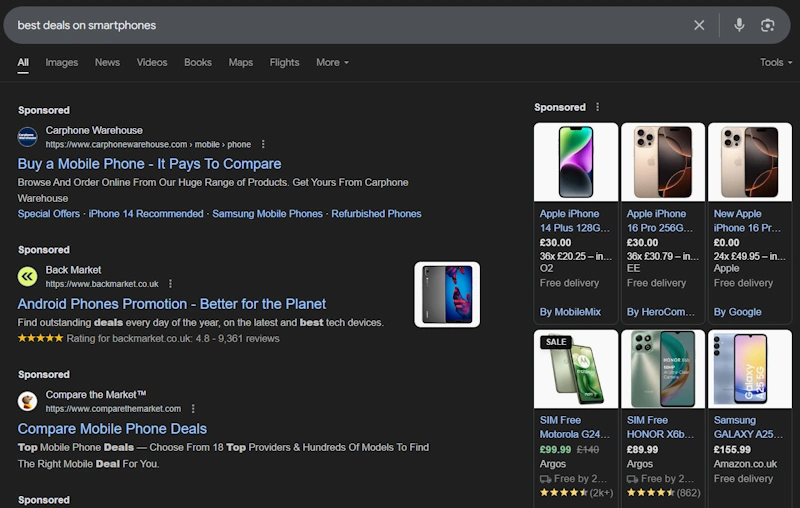Click the Apple iPhone 16 Pro 256G product image
Image resolution: width=800 pixels, height=508 pixels.
click(663, 162)
